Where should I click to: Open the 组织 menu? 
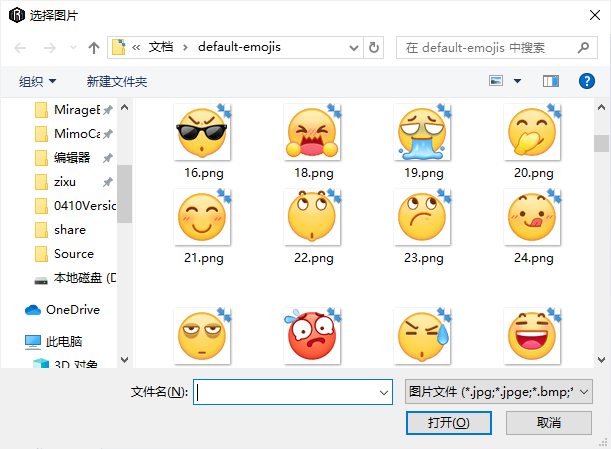[38, 81]
